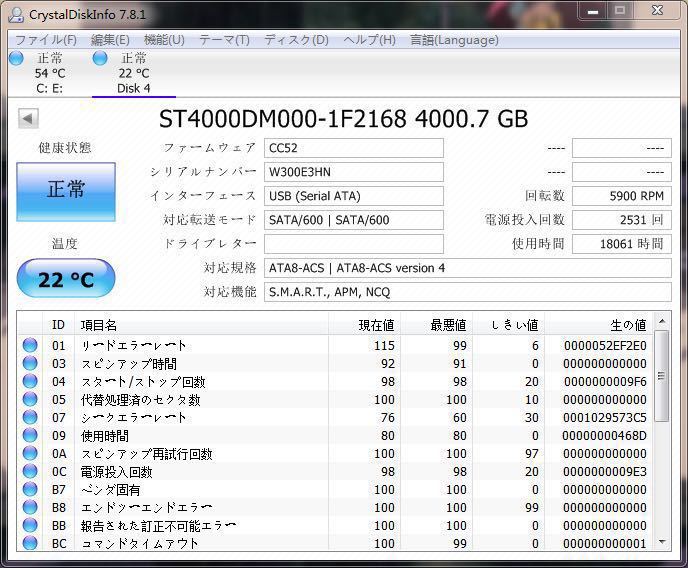Viewport: 688px width, 568px height.
Task: Open the ヘルプ(H) menu
Action: 369,40
